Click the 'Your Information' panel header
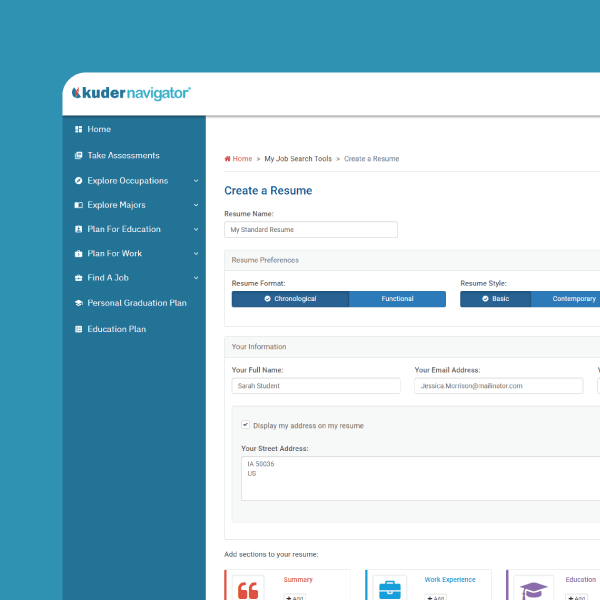Screen dimensions: 600x600 pyautogui.click(x=412, y=347)
